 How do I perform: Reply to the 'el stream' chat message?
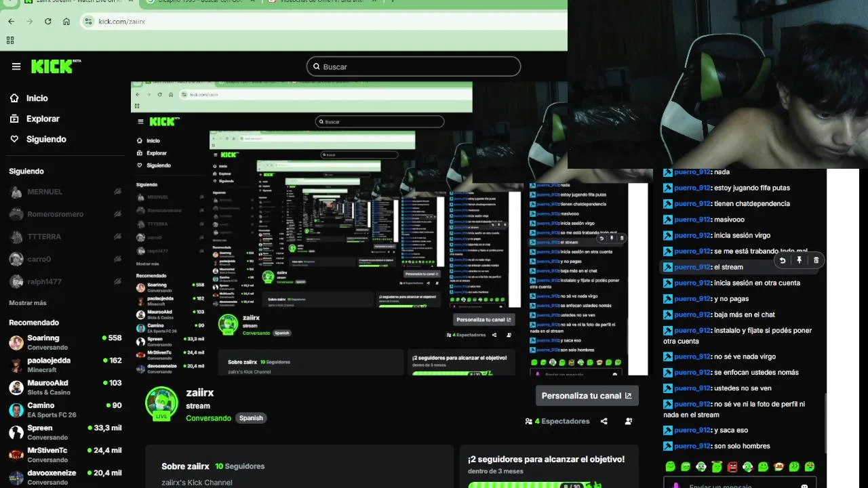click(x=783, y=260)
